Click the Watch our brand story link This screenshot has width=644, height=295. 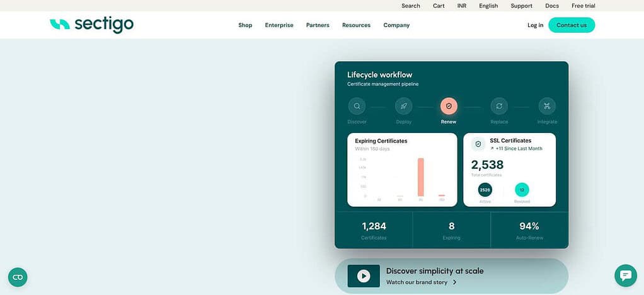[x=422, y=282]
